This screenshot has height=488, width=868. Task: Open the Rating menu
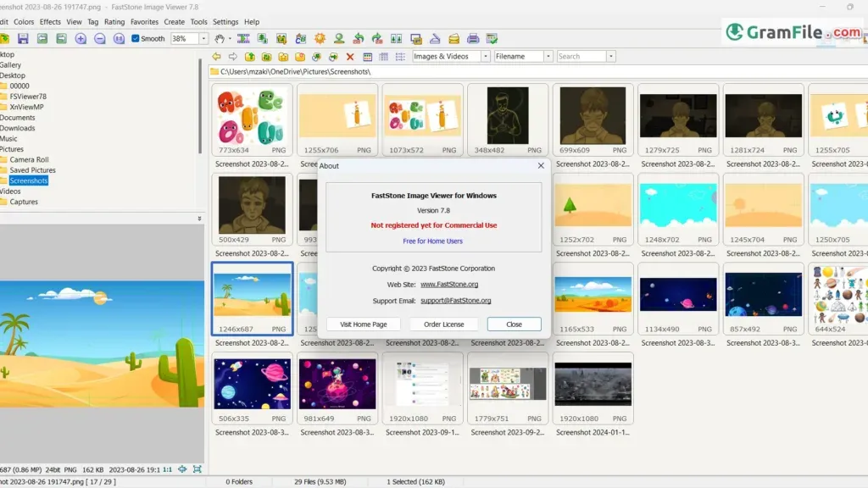pos(114,21)
